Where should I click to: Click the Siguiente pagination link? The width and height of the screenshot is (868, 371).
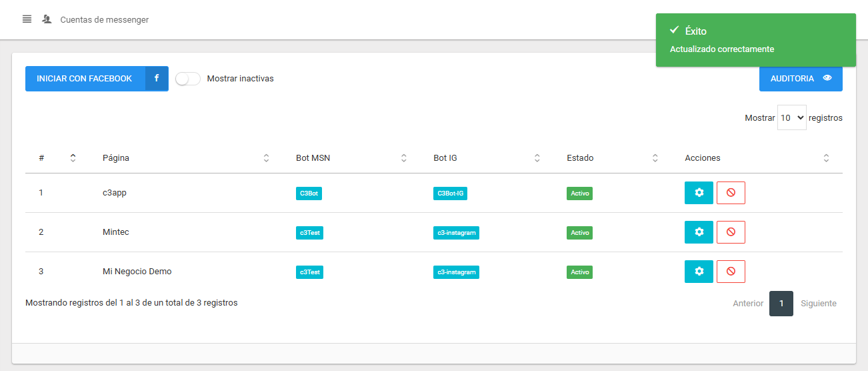click(818, 304)
